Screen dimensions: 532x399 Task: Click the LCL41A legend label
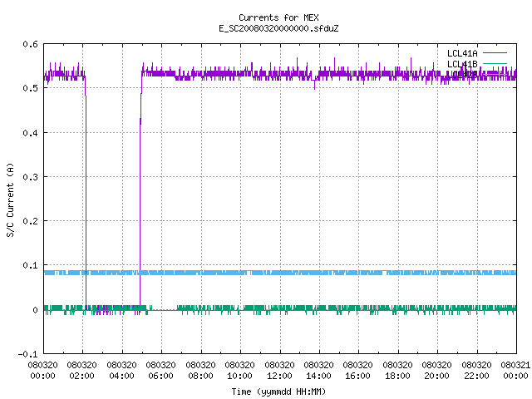pyautogui.click(x=462, y=53)
